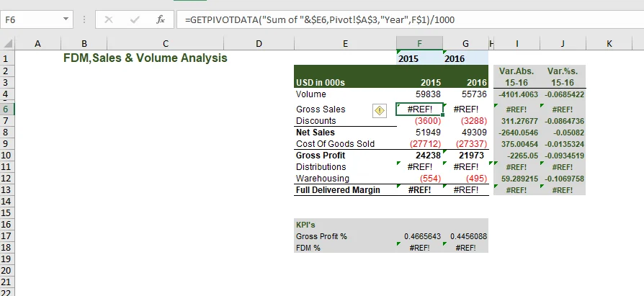Image resolution: width=644 pixels, height=296 pixels.
Task: Expand the Name Box dropdown arrow
Action: tap(66, 20)
